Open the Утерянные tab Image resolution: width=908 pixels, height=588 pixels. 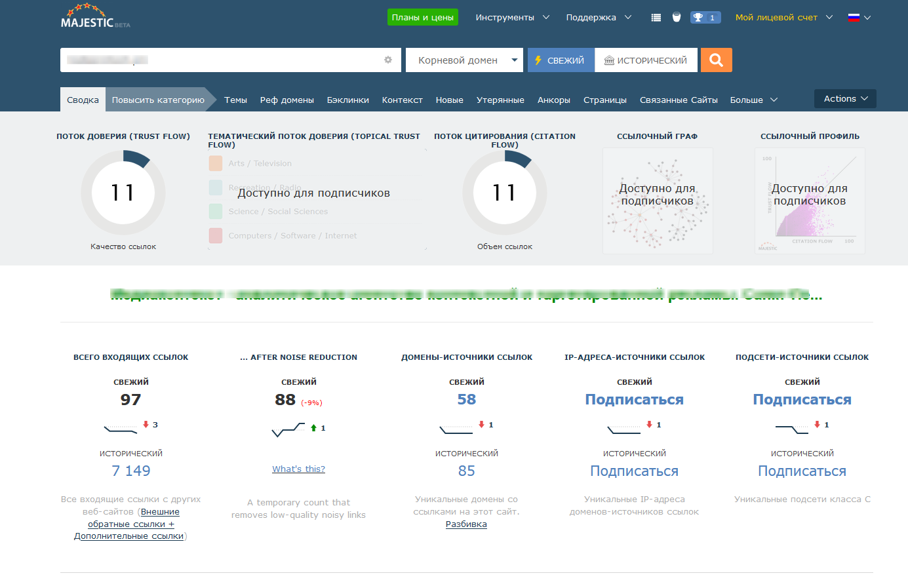pyautogui.click(x=500, y=100)
